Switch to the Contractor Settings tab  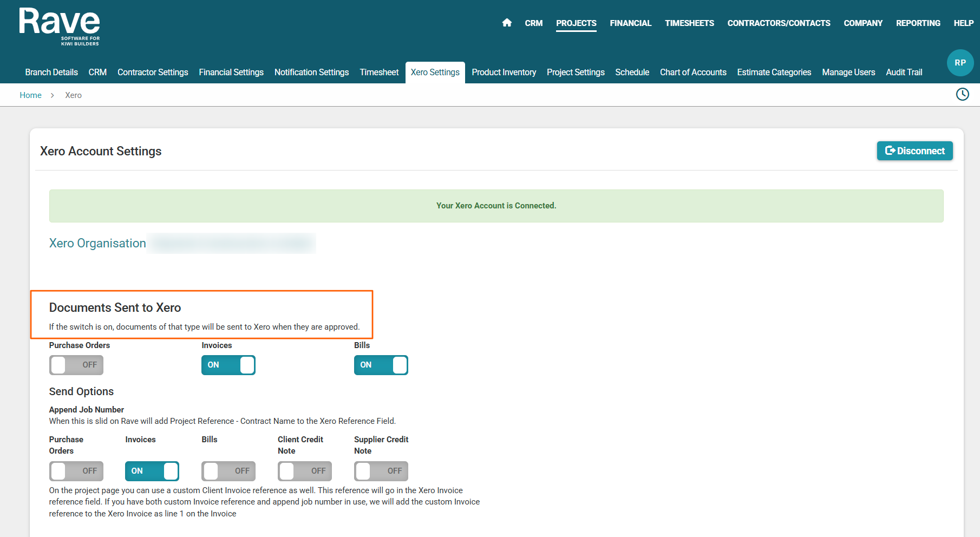pyautogui.click(x=153, y=72)
